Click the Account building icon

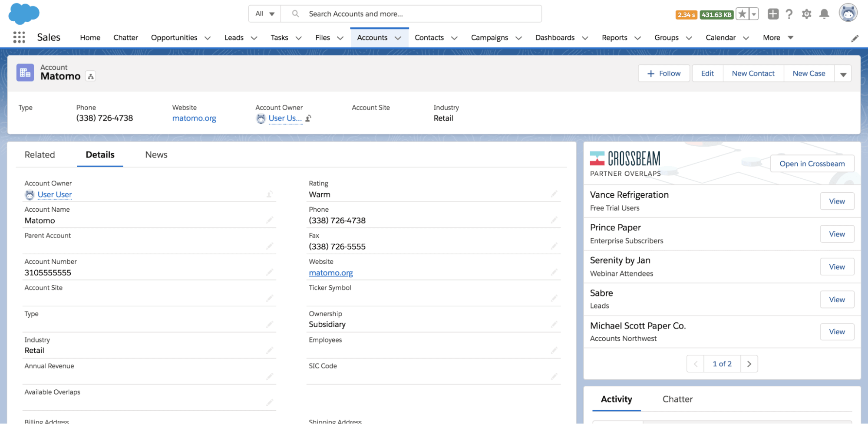(25, 72)
